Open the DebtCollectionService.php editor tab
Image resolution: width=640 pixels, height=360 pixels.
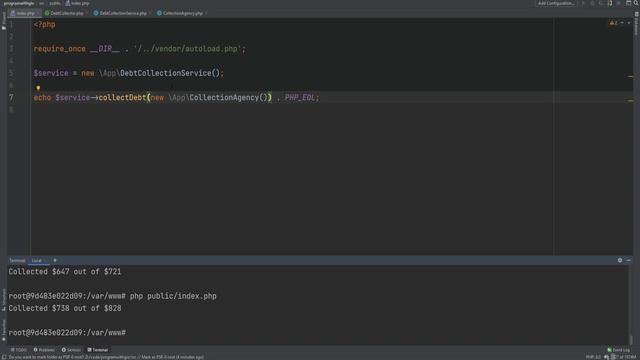(123, 13)
